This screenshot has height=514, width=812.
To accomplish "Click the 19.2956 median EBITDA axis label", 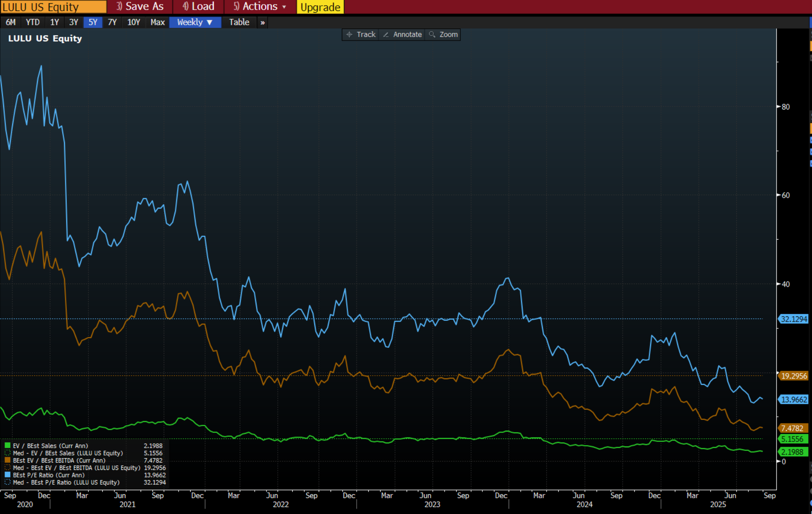I will 794,376.
